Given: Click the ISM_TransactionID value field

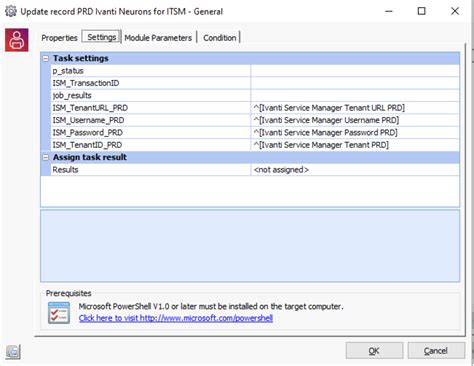Looking at the screenshot, I should (x=355, y=83).
